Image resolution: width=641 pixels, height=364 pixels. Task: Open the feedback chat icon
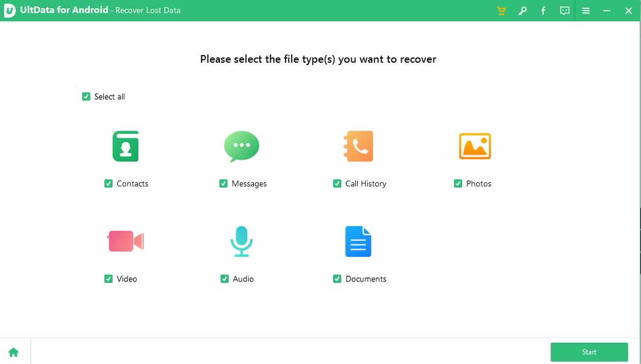point(564,11)
